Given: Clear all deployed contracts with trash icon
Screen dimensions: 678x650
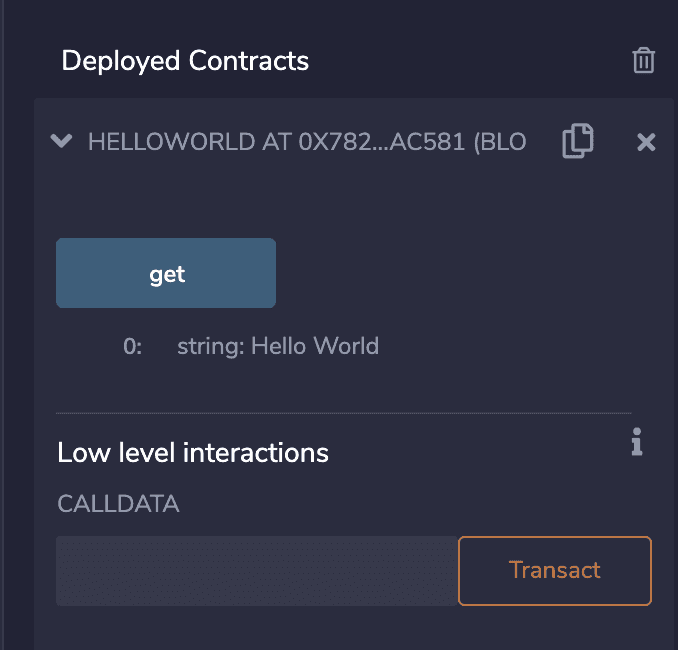Looking at the screenshot, I should click(x=643, y=61).
